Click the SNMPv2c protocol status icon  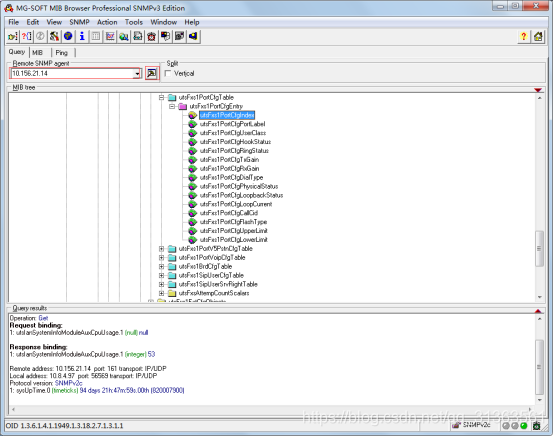[457, 425]
